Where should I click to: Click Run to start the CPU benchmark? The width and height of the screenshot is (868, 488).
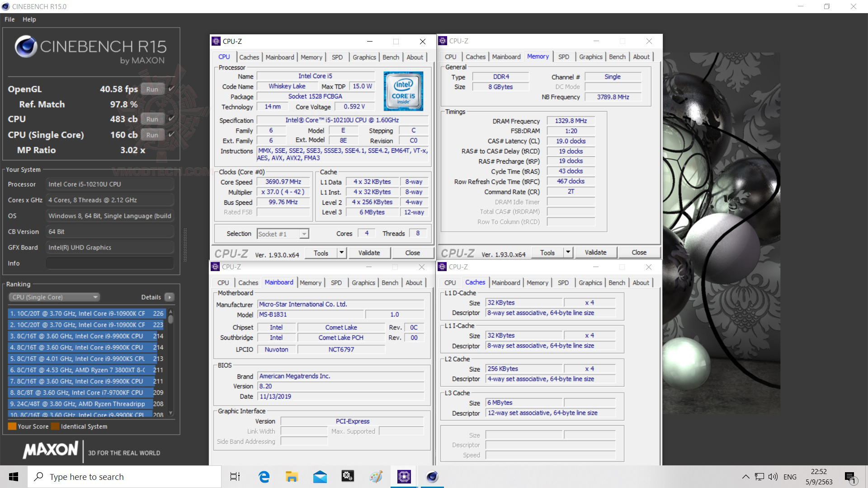(152, 119)
